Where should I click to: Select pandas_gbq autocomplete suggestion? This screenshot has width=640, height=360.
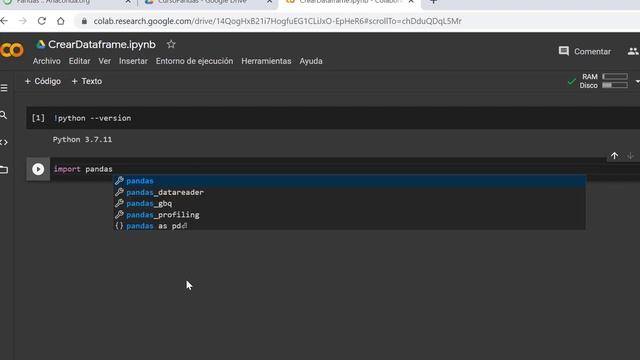[x=349, y=203]
